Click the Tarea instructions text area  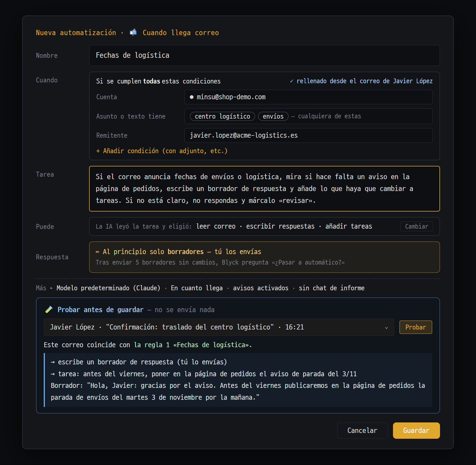(264, 189)
